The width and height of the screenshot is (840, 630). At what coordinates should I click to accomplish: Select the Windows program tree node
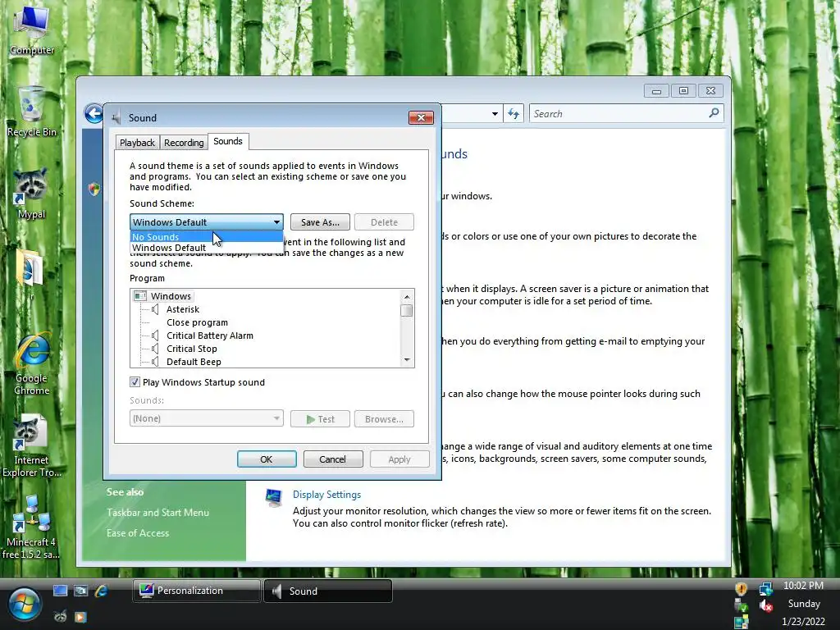tap(171, 295)
